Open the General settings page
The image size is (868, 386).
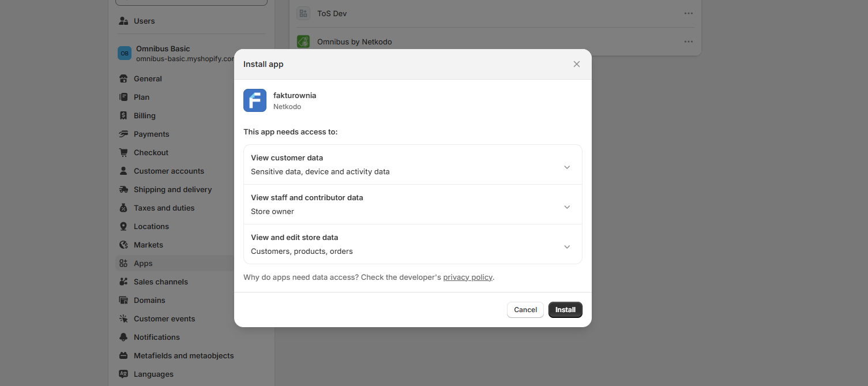pos(148,78)
